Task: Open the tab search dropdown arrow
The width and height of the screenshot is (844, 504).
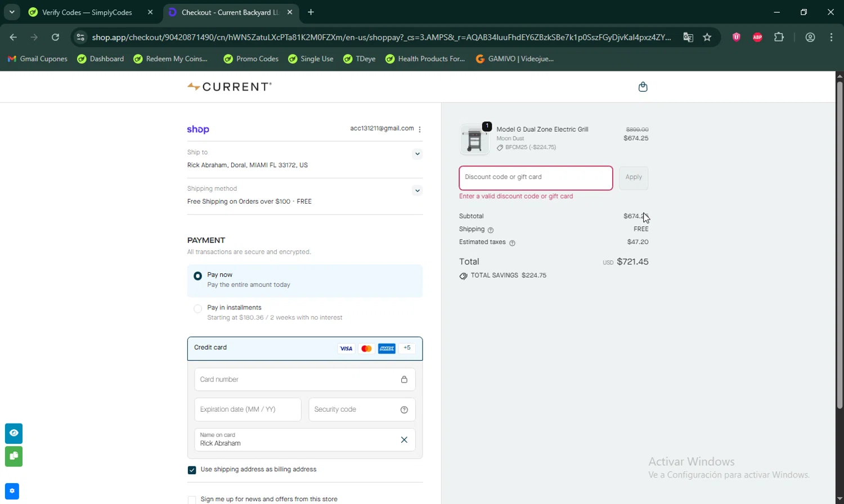Action: point(12,12)
